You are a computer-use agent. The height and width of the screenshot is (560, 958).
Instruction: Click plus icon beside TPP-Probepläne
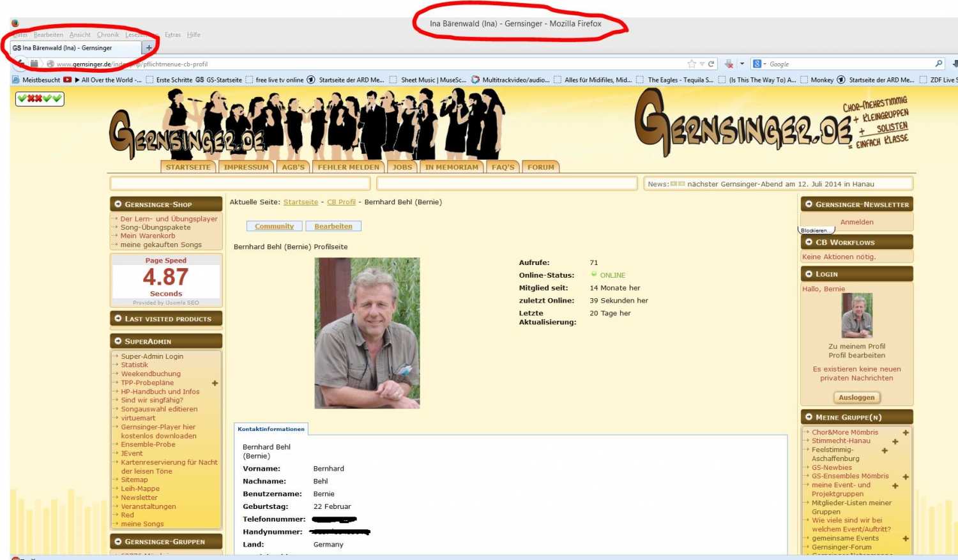pyautogui.click(x=215, y=383)
